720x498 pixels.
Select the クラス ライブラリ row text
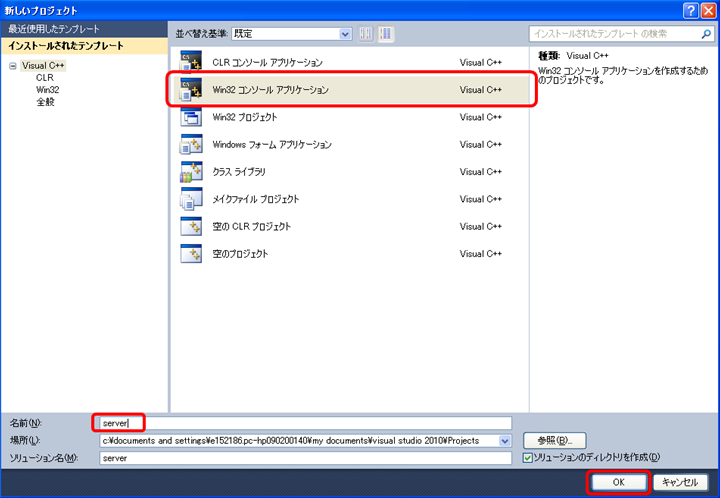pyautogui.click(x=239, y=172)
